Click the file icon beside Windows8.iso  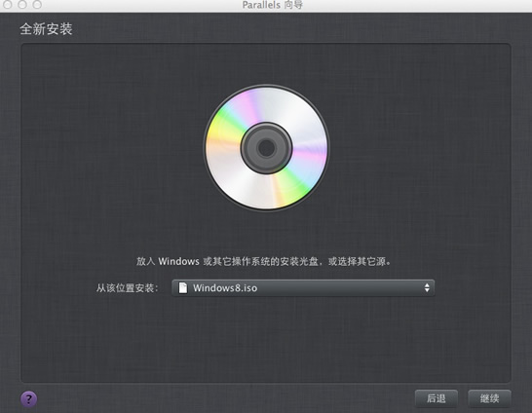183,288
